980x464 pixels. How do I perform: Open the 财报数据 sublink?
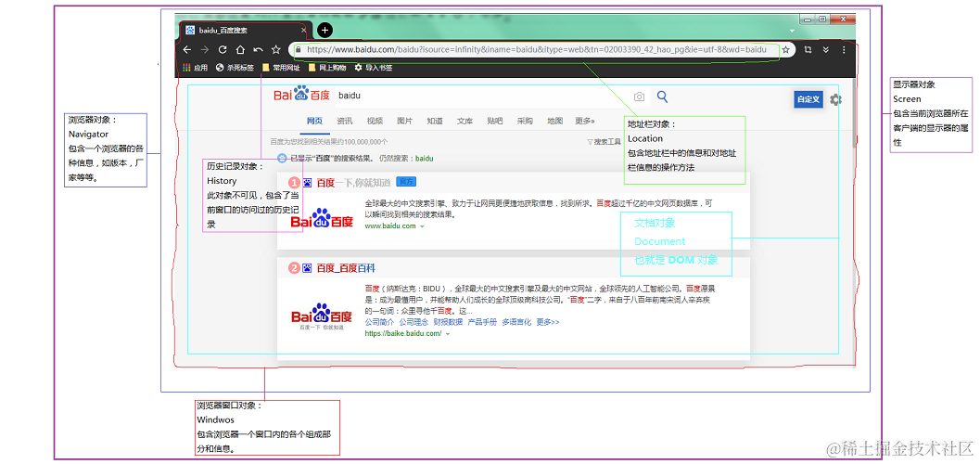[x=448, y=322]
